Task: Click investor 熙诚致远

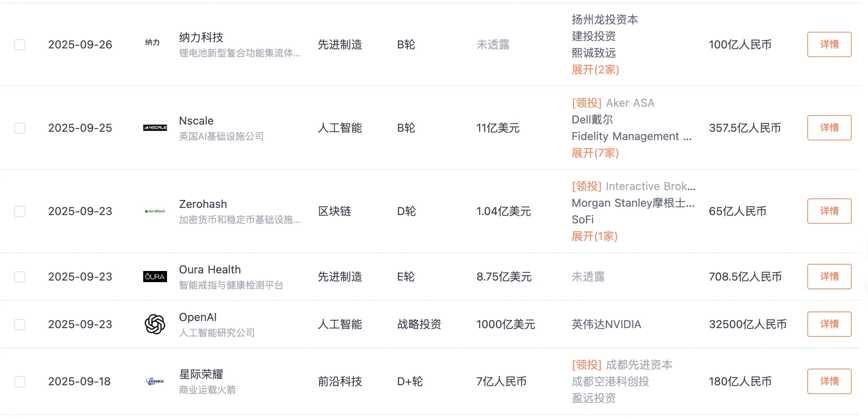Action: (x=594, y=53)
